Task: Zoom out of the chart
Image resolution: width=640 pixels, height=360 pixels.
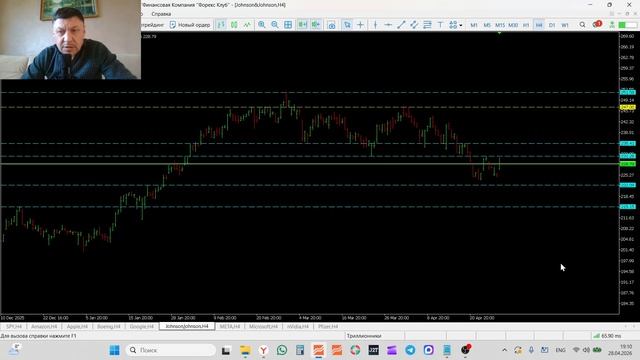Action: 275,25
